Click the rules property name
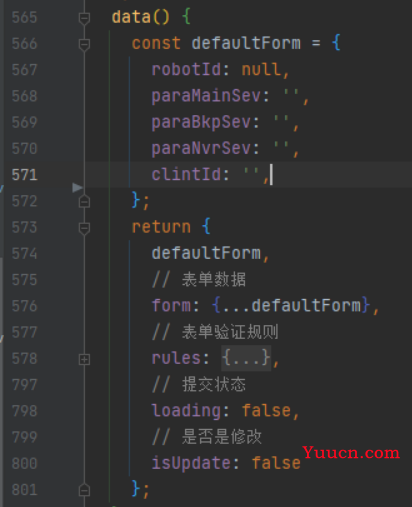412x507 pixels. (176, 358)
